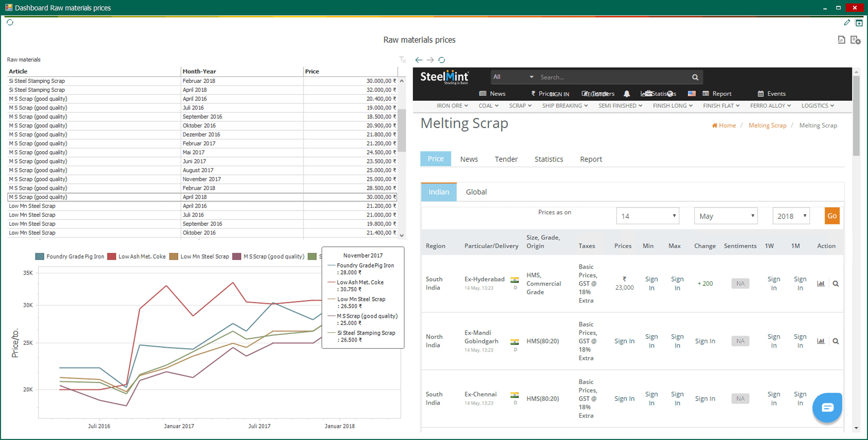The height and width of the screenshot is (440, 868).
Task: Toggle Foundry Grade Pig Iron legend swatch
Action: (x=40, y=256)
